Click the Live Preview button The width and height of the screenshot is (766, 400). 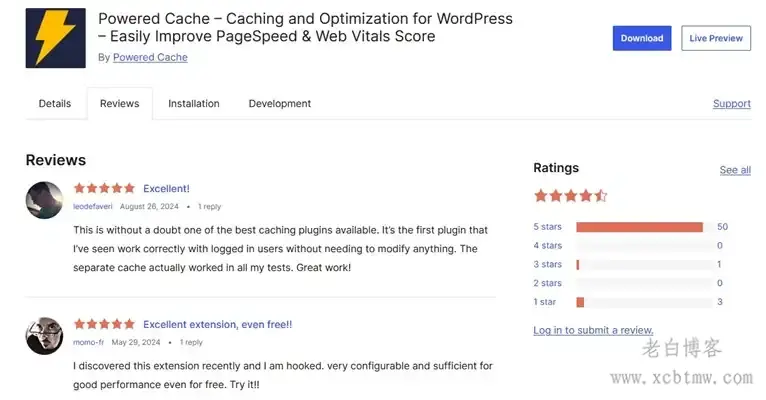[x=716, y=38]
